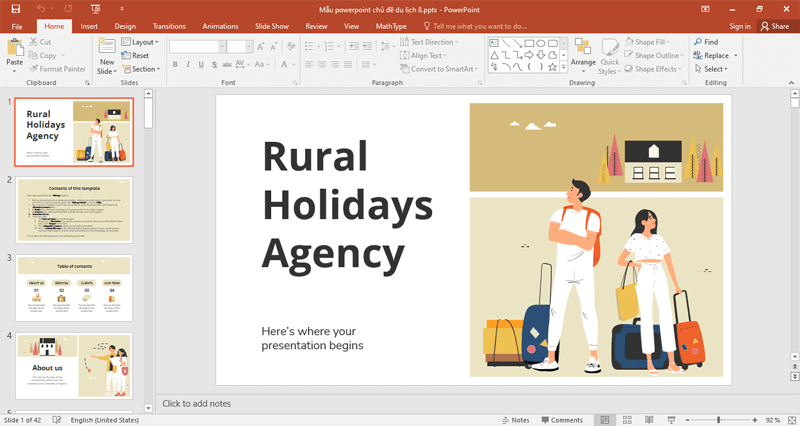Viewport: 800px width, 426px height.
Task: Click Justify alignment icon
Action: tap(348, 64)
